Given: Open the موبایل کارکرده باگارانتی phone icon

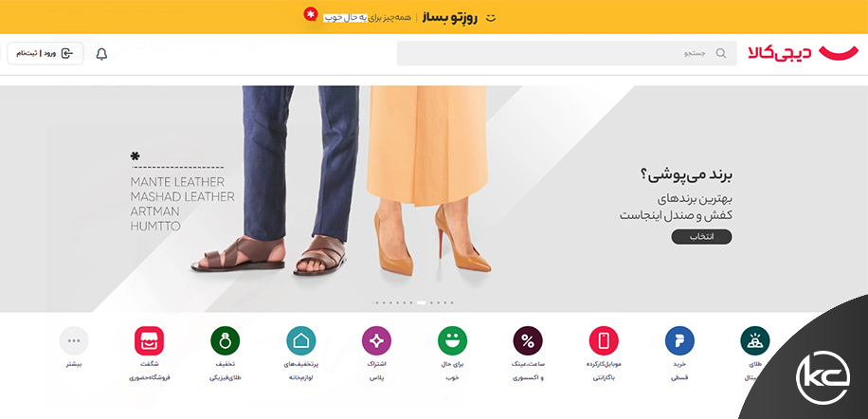Looking at the screenshot, I should pyautogui.click(x=604, y=340).
